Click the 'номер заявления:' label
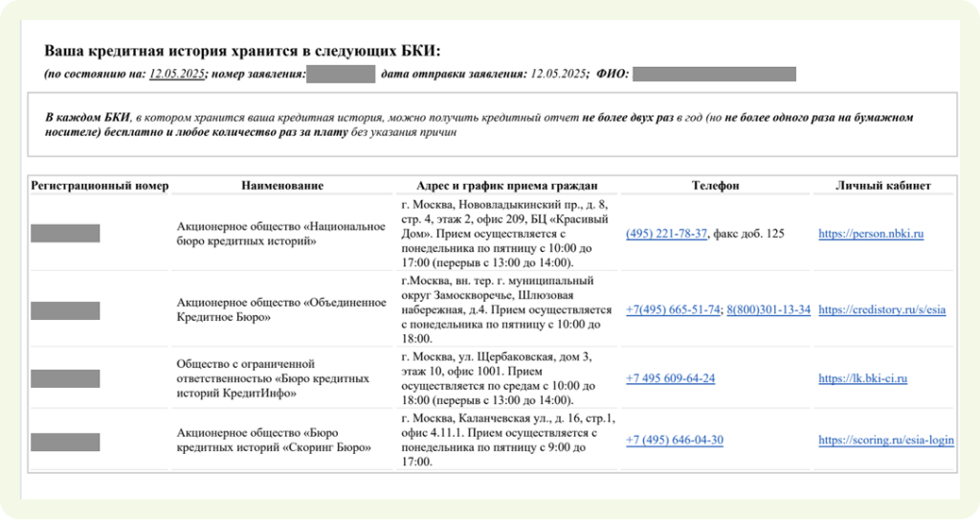 258,74
